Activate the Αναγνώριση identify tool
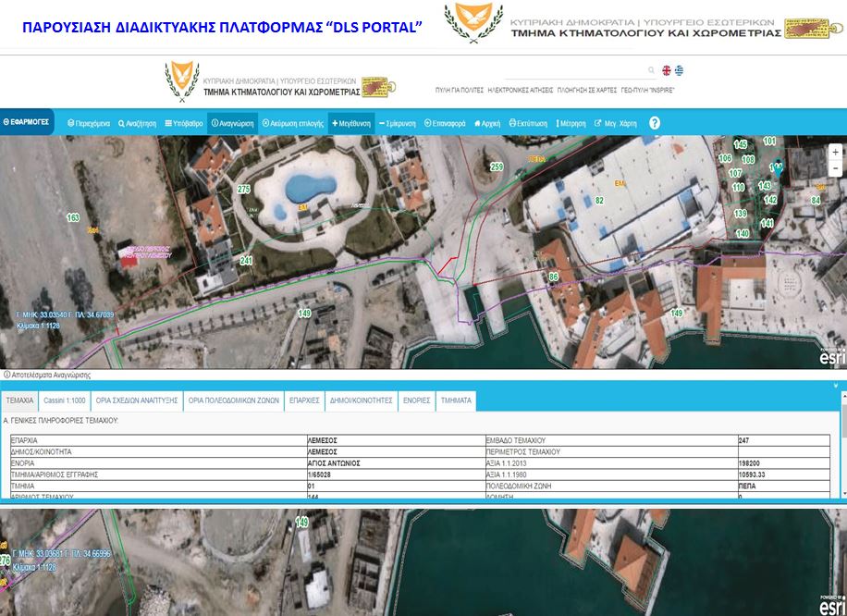Screen dimensions: 847x616 click(x=232, y=122)
